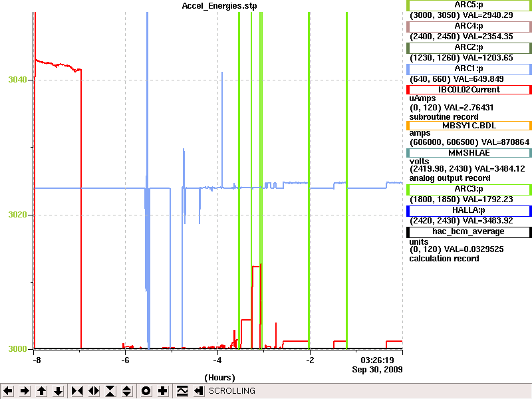The height and width of the screenshot is (399, 532).
Task: Click the 3000 y-axis label
Action: (x=17, y=349)
